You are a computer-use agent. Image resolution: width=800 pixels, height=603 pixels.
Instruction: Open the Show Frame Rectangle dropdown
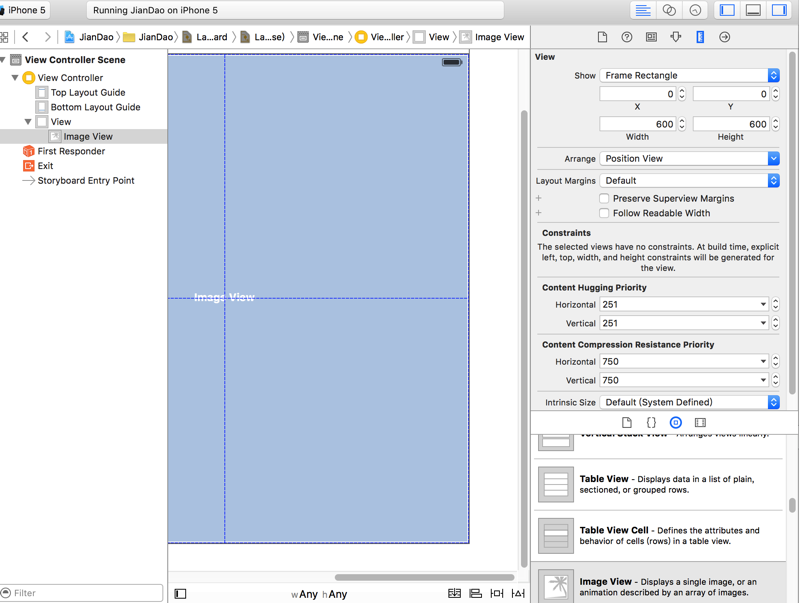pyautogui.click(x=689, y=76)
